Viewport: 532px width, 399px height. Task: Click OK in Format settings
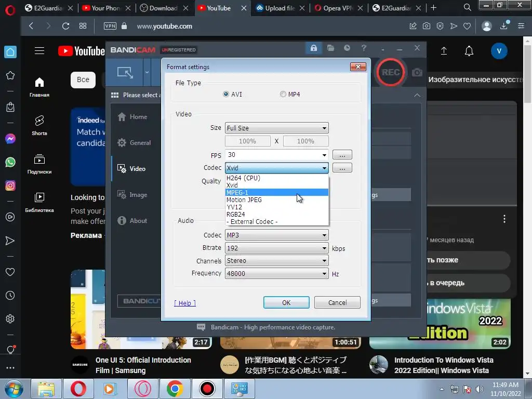286,303
